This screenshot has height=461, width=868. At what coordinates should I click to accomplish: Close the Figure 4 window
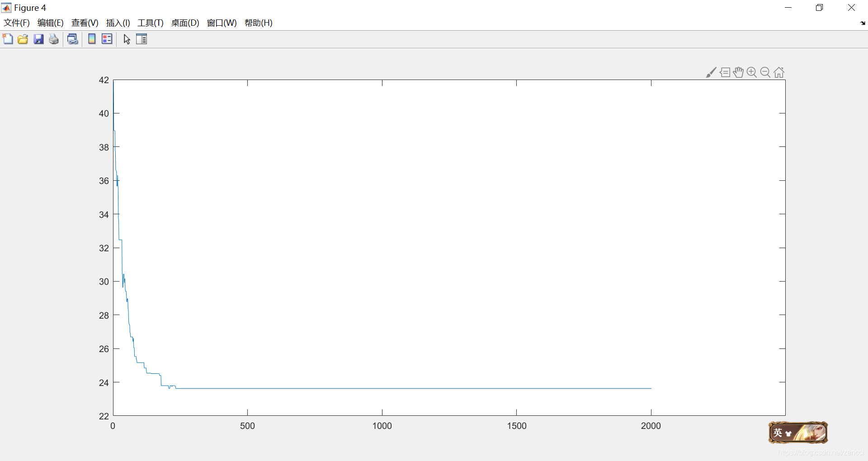[x=851, y=8]
